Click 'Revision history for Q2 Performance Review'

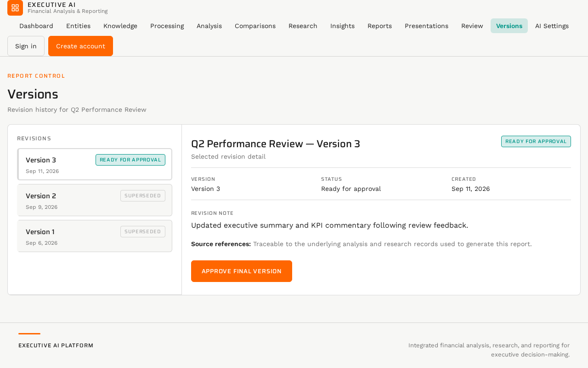(x=77, y=109)
